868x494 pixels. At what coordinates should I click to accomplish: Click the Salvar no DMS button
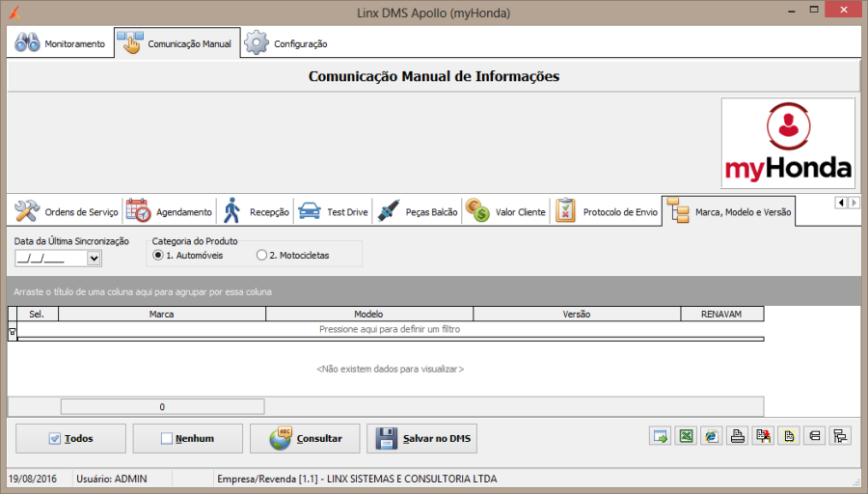421,439
